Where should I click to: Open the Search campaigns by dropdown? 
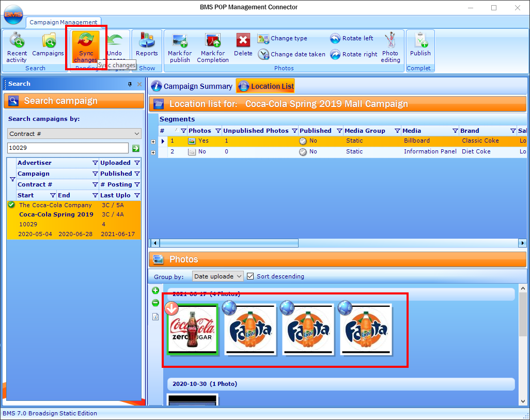click(74, 134)
